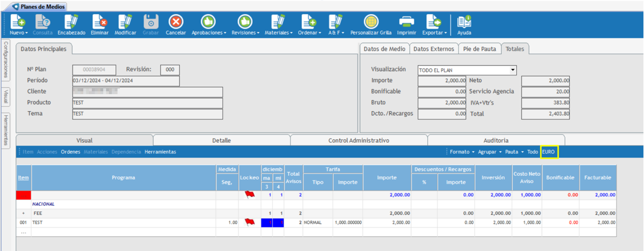Open the Aprobaciones dropdown

(x=210, y=33)
